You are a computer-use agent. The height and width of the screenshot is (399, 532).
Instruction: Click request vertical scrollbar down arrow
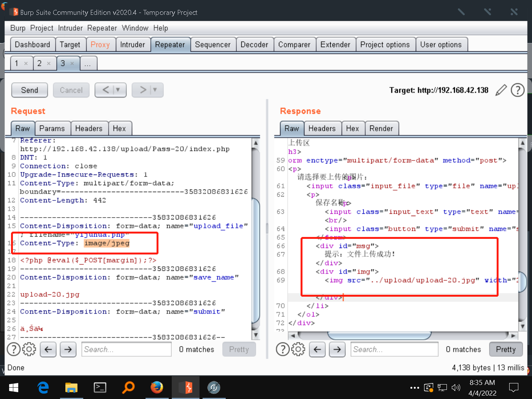click(256, 335)
